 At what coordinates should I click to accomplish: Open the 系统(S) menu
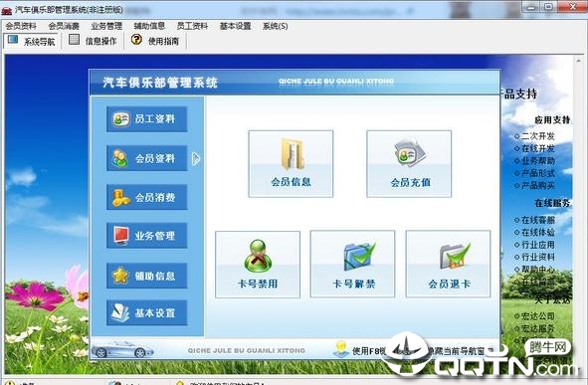[x=276, y=26]
